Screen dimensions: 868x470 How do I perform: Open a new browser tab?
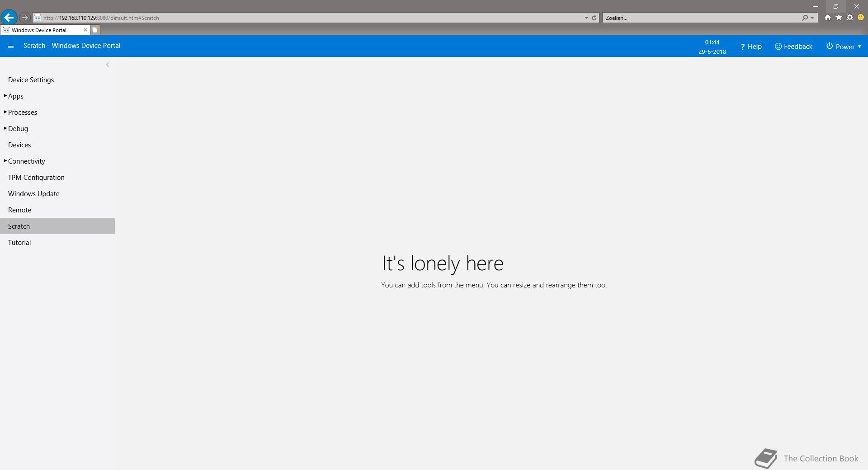(x=95, y=30)
